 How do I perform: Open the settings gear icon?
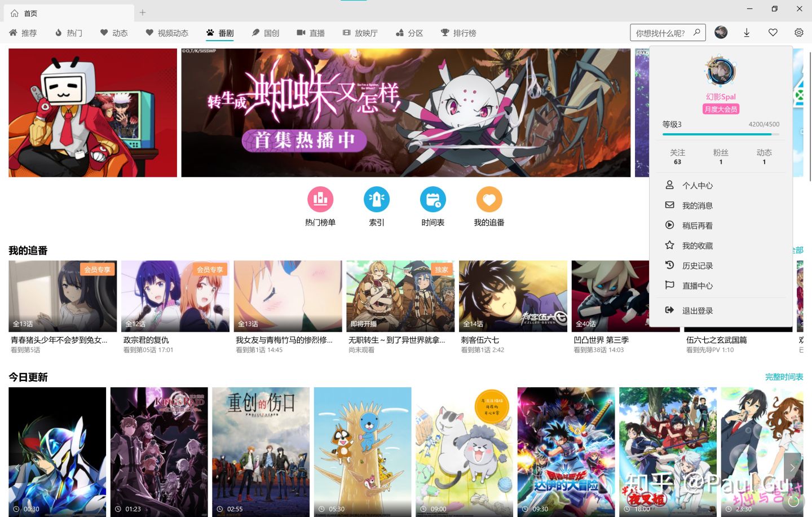(x=799, y=33)
